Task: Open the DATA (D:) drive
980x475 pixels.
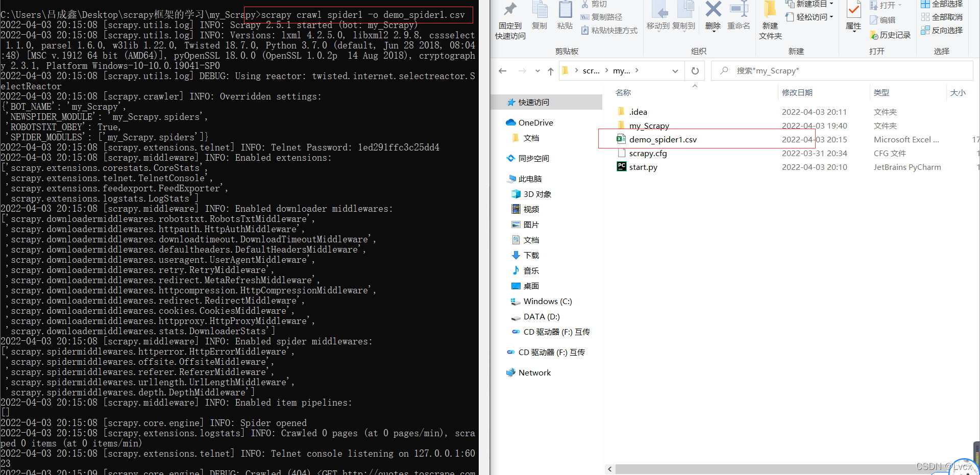Action: [541, 316]
